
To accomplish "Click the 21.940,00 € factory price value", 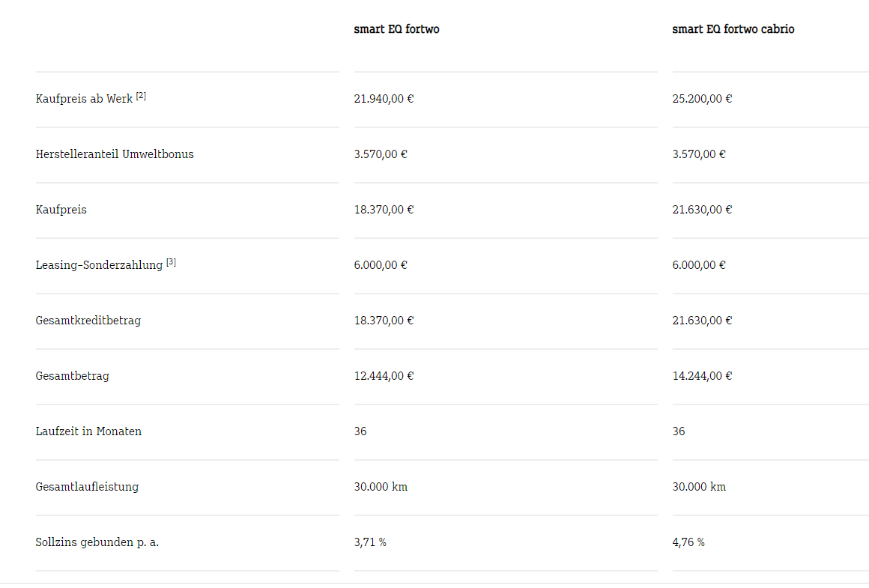I will (384, 99).
